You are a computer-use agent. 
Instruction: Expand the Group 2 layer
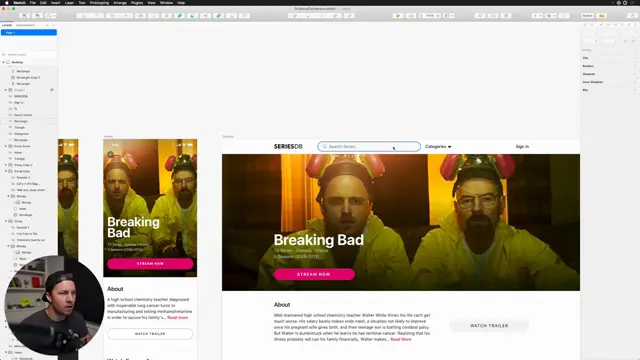[x=6, y=90]
